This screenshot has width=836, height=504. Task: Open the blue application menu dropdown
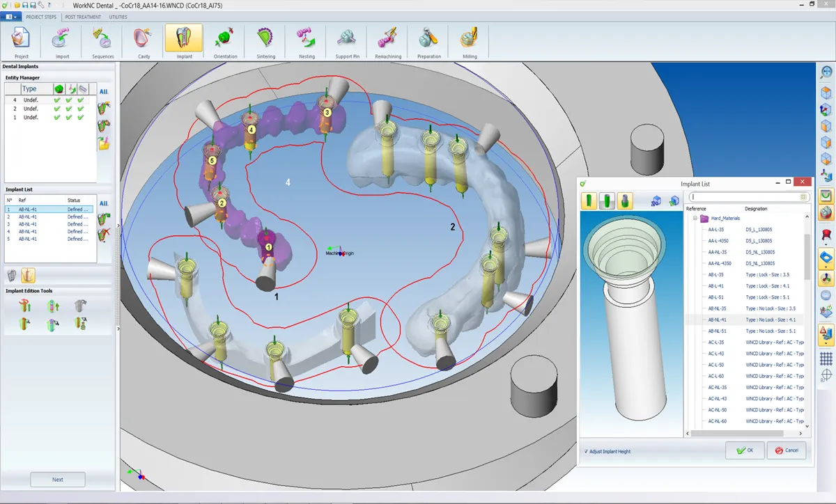[x=10, y=16]
